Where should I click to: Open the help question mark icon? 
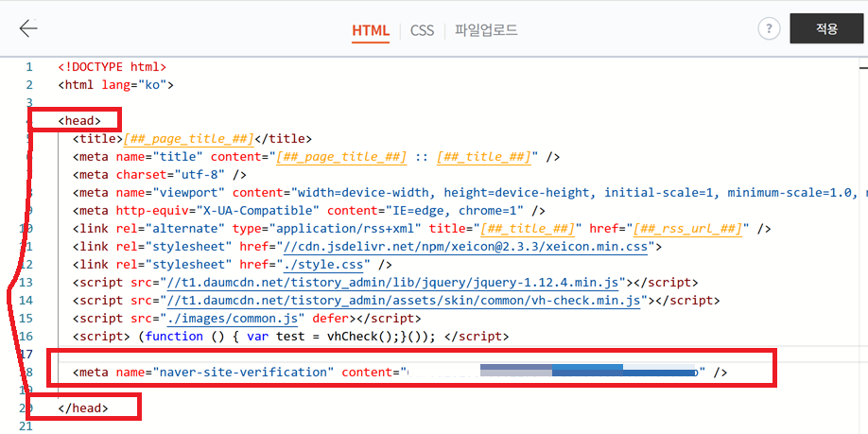pos(769,29)
